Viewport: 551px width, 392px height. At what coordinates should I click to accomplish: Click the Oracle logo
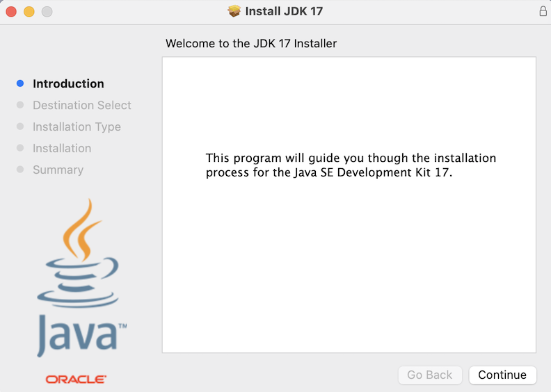76,379
